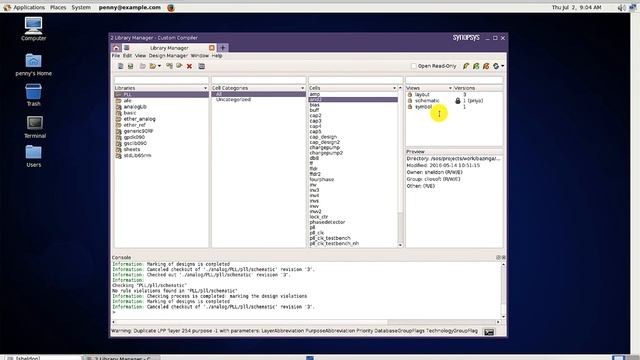Select the chargepump2 cell

(x=326, y=153)
